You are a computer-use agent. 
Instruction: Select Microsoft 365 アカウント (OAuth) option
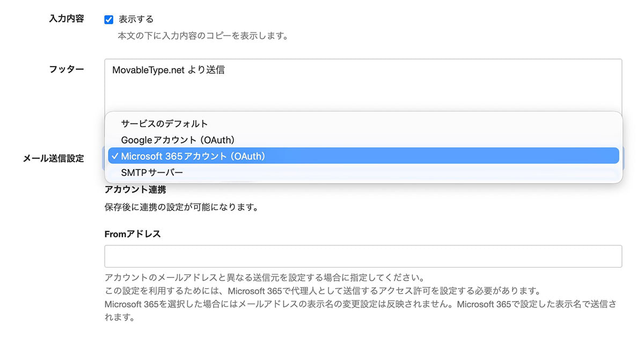click(x=193, y=156)
